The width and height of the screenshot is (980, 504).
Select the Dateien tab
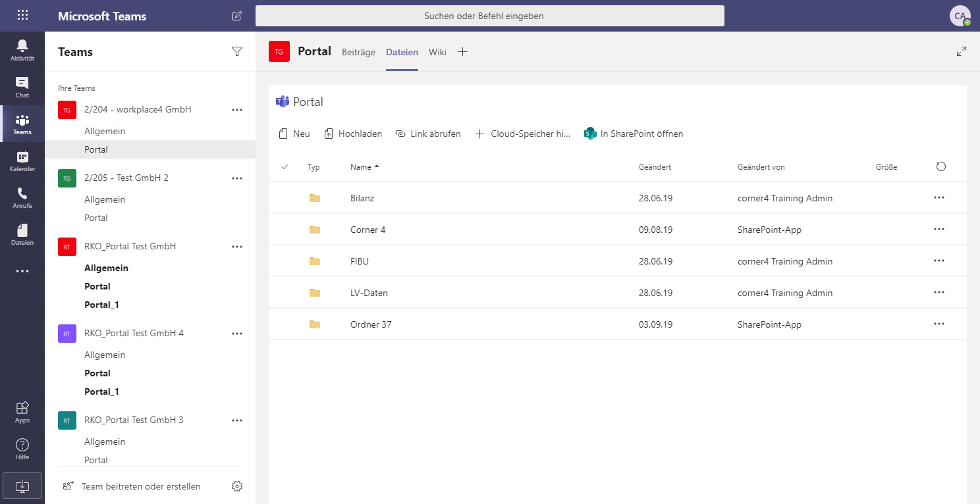[x=402, y=52]
